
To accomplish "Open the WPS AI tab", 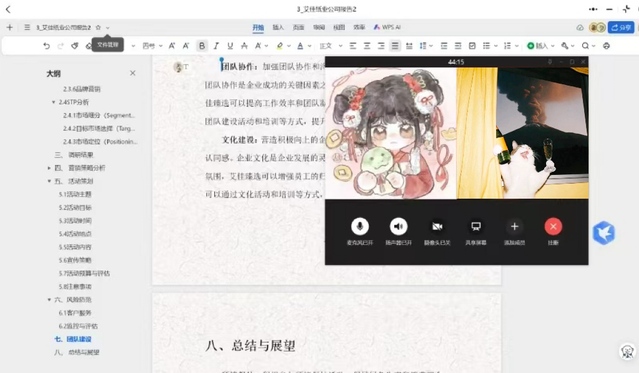I will (x=387, y=27).
